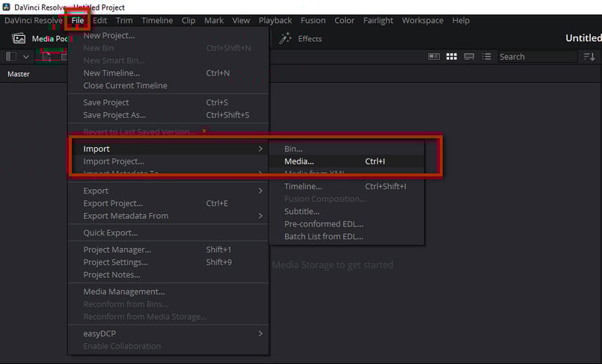Select the Master bin
Screen dimensions: 602x364
point(19,74)
